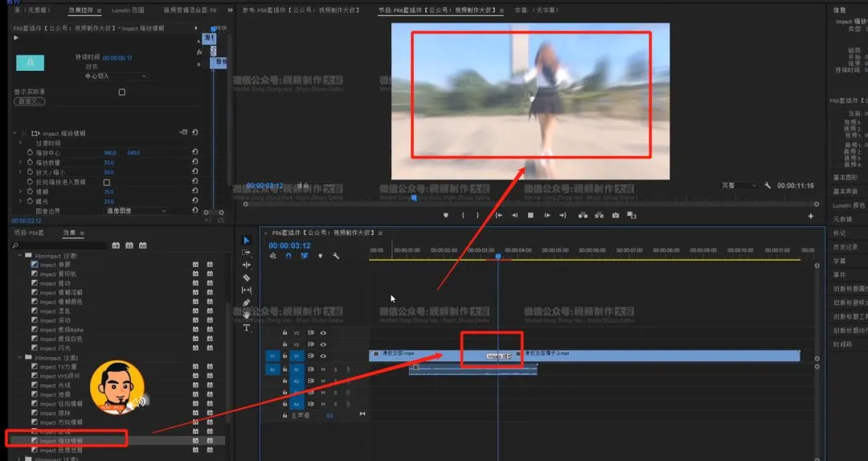This screenshot has width=868, height=461.
Task: Open the button editor plus icon
Action: (x=810, y=216)
